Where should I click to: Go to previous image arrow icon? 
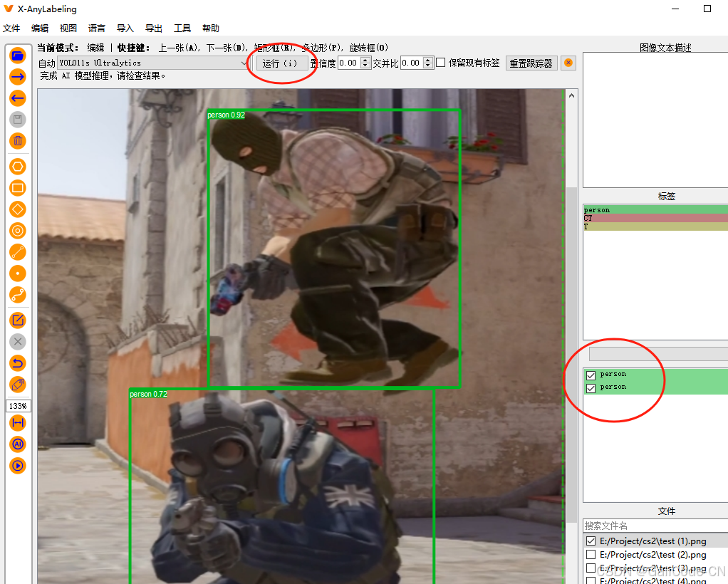coord(18,98)
